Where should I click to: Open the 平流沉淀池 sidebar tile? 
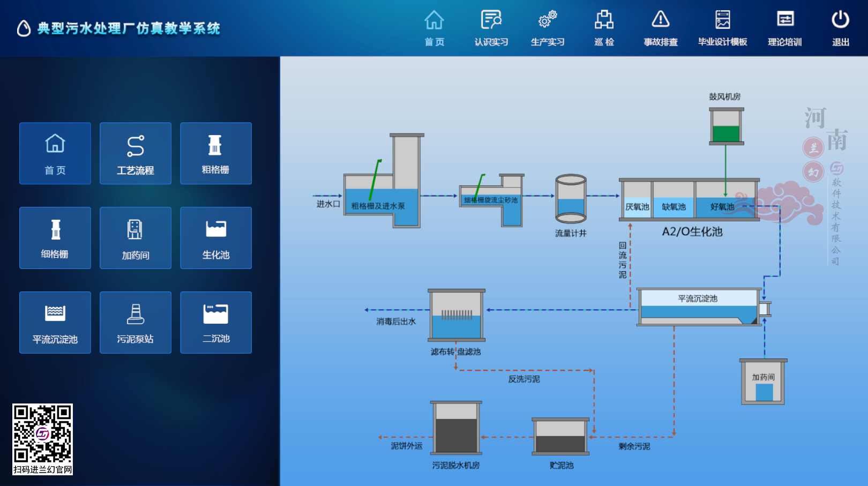click(55, 323)
